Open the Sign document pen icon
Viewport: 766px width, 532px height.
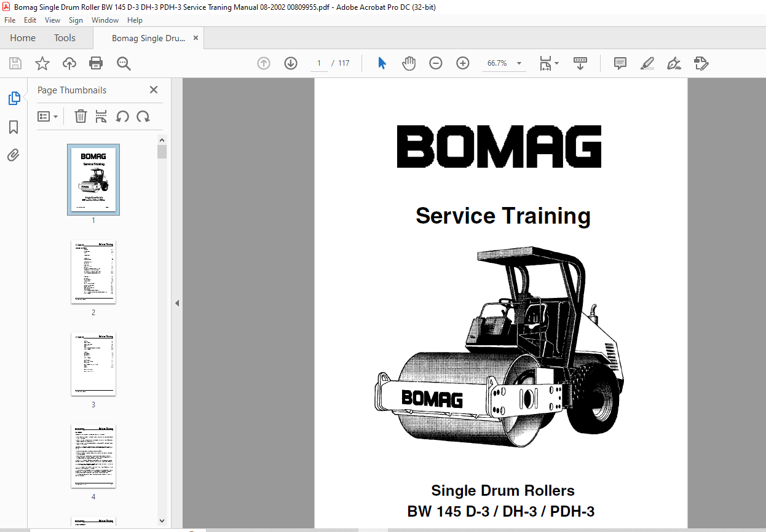pos(674,63)
